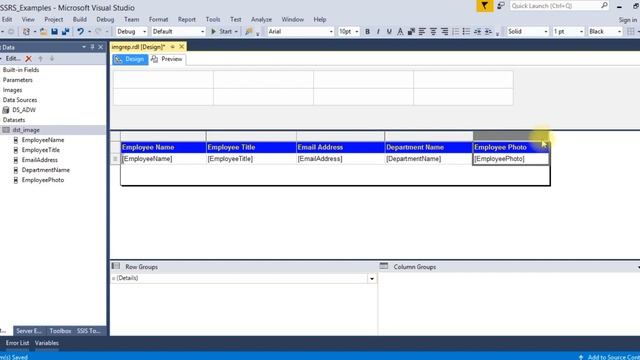
Task: Align text left
Action: click(x=422, y=31)
